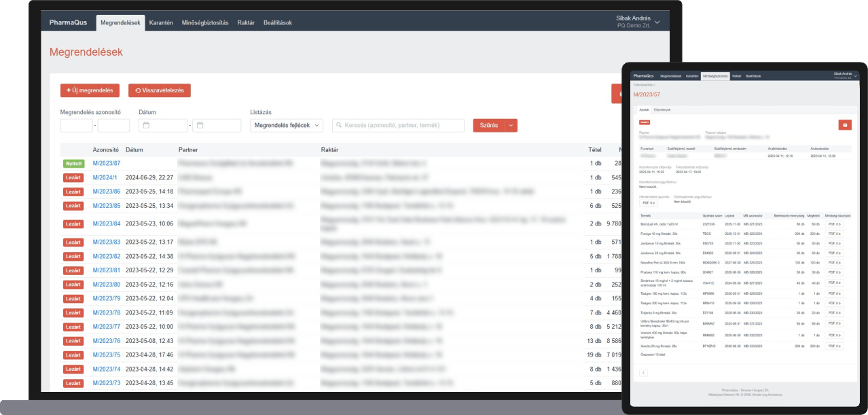Open the Raktár section in the laptop navbar

click(x=246, y=22)
